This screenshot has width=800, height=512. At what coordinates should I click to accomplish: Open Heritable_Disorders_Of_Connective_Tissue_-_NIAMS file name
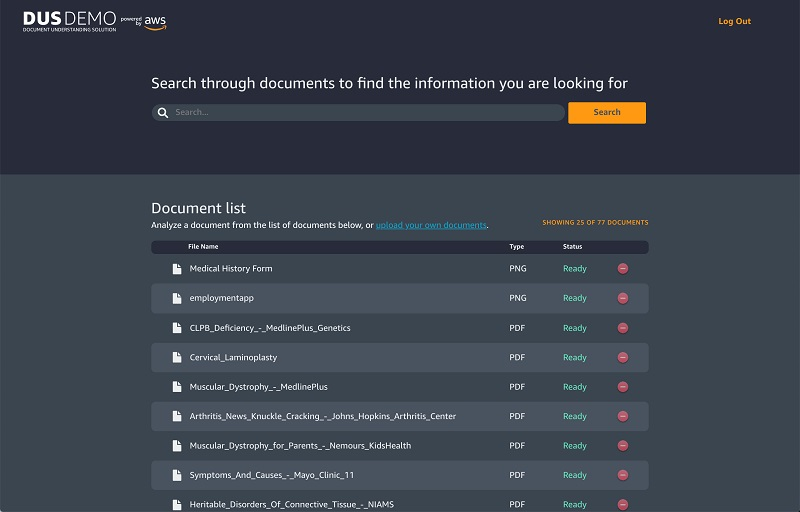click(x=291, y=505)
